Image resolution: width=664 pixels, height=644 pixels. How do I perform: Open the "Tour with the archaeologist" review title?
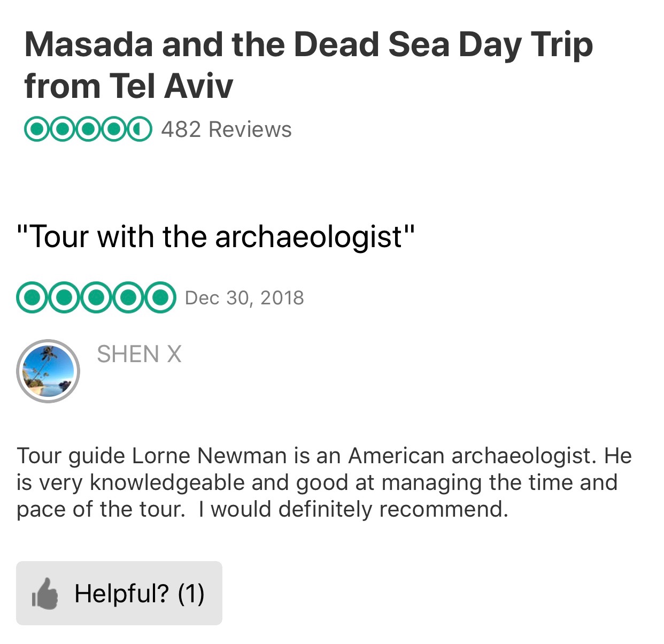[x=215, y=236]
